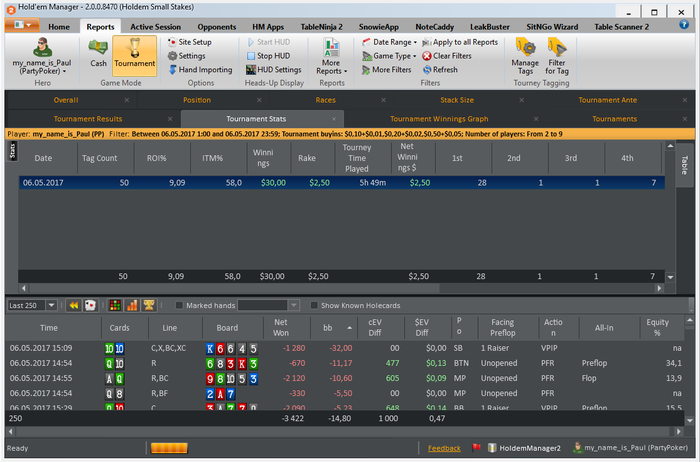Image resolution: width=700 pixels, height=462 pixels.
Task: Open the Settings gear option
Action: pyautogui.click(x=187, y=56)
